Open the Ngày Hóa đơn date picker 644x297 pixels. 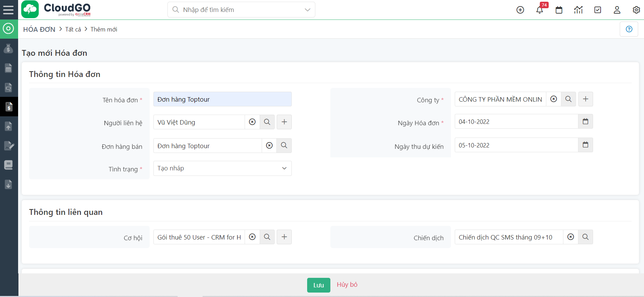585,121
